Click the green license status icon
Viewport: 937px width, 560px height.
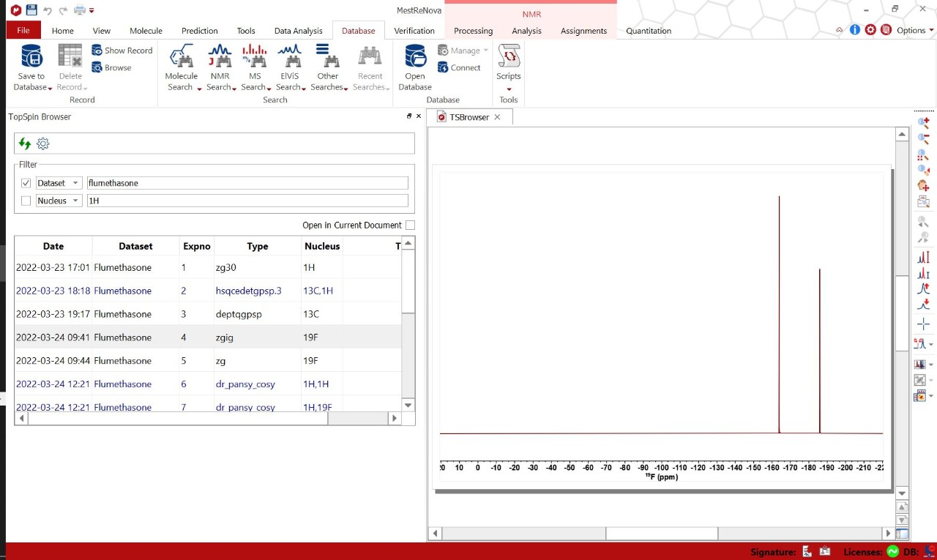click(x=893, y=551)
